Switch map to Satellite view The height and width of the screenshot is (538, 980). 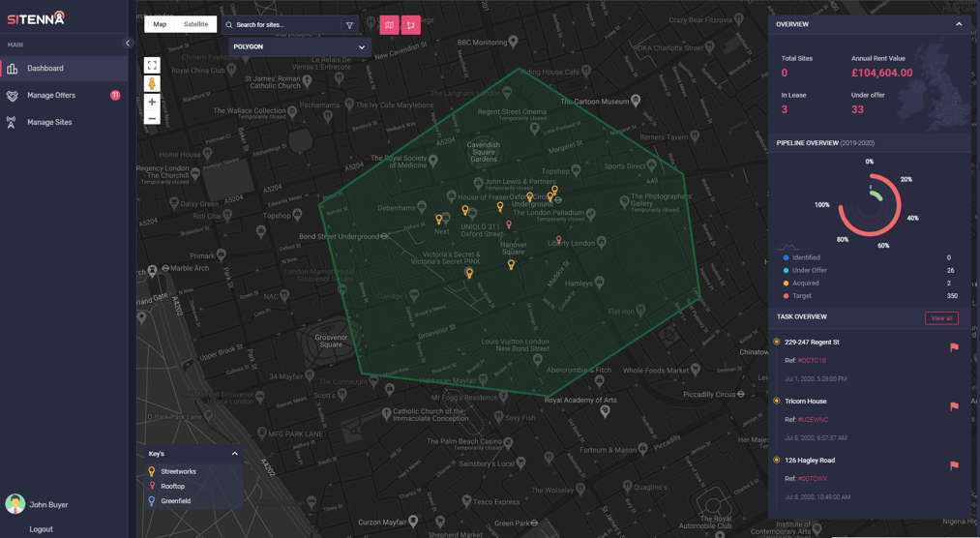click(195, 24)
